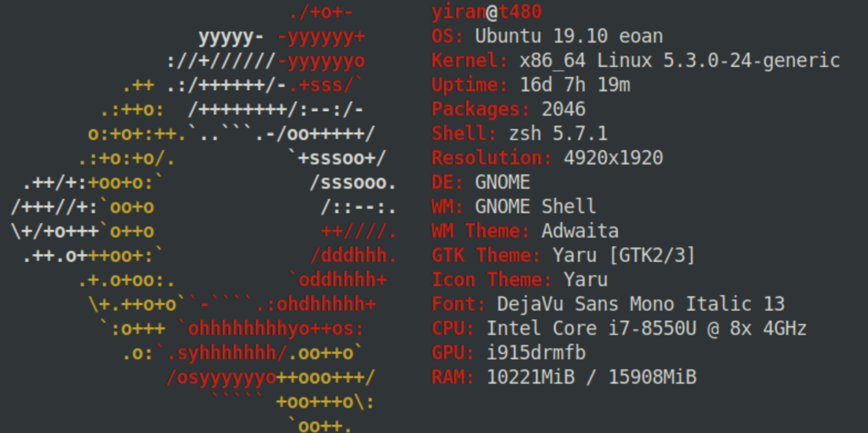Click the Icon Theme label
Viewport: 868px width, 433px height.
pos(491,280)
